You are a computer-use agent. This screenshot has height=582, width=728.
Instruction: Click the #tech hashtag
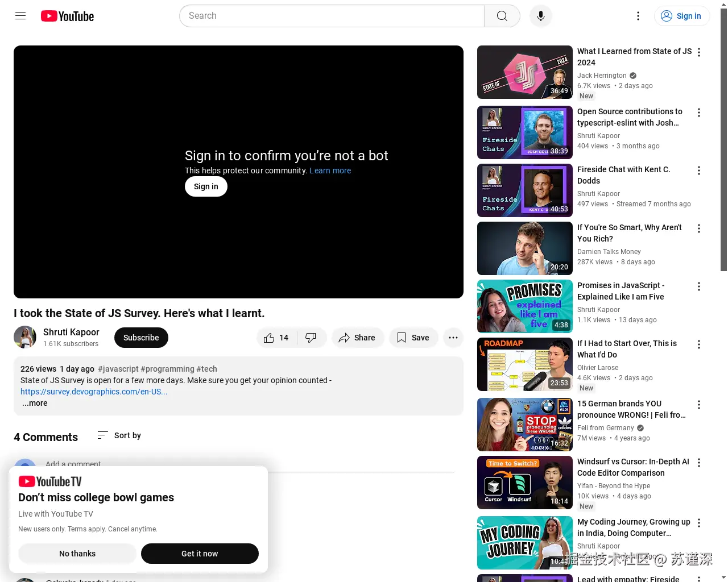206,369
